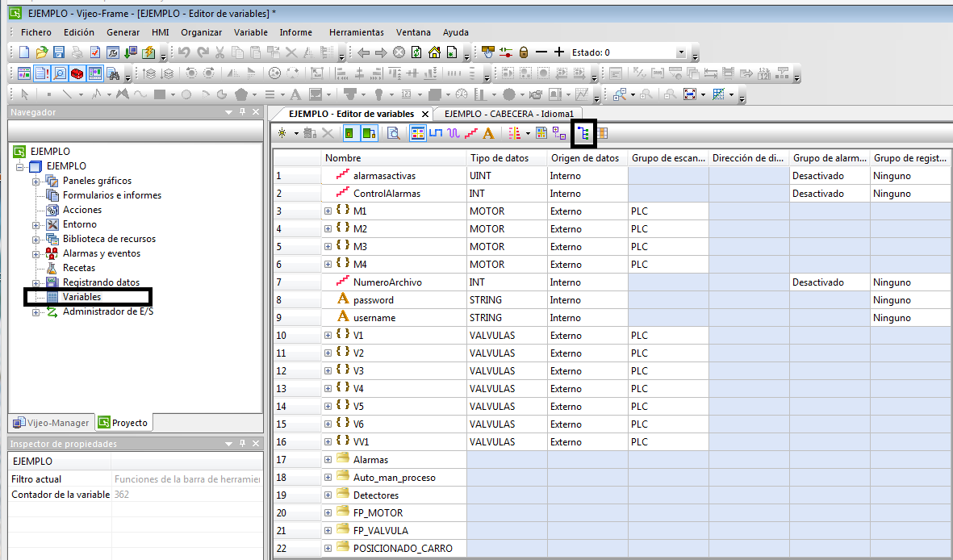Screen dimensions: 953x560
Task: Click the lightning bolt simulation icon
Action: 148,53
